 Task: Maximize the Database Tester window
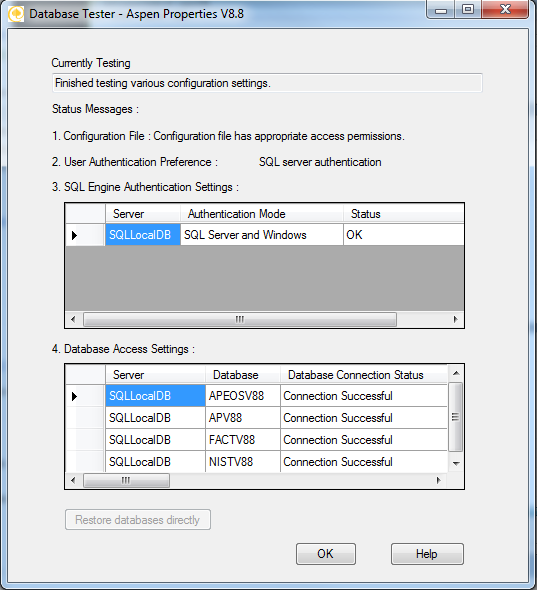pyautogui.click(x=468, y=10)
